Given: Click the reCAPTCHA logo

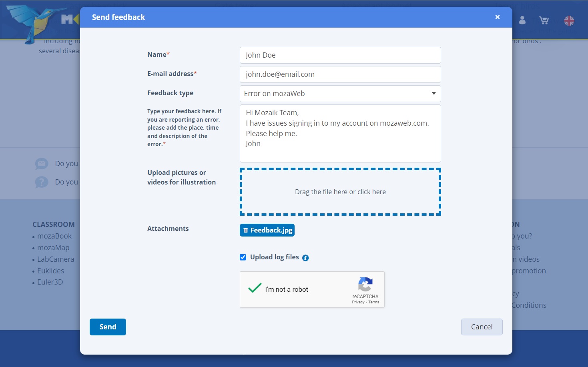Looking at the screenshot, I should click(365, 284).
